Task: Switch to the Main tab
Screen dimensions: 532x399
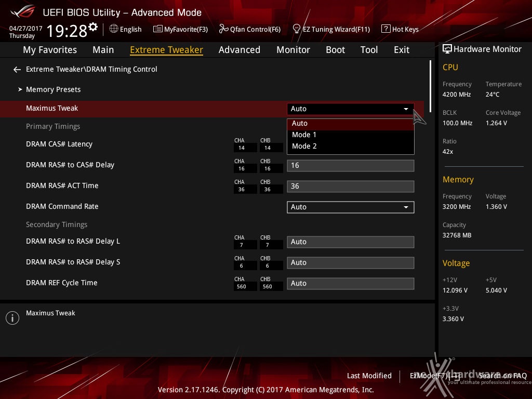Action: click(x=103, y=50)
